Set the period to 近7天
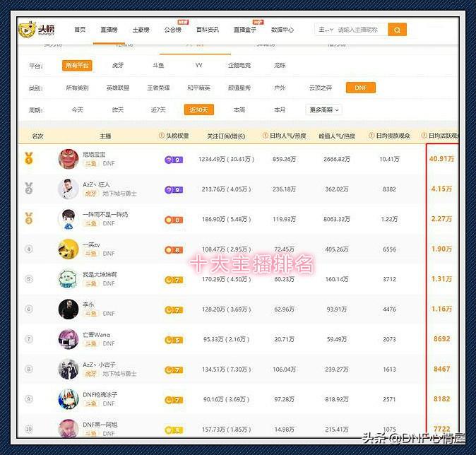This screenshot has width=476, height=455. 158,110
